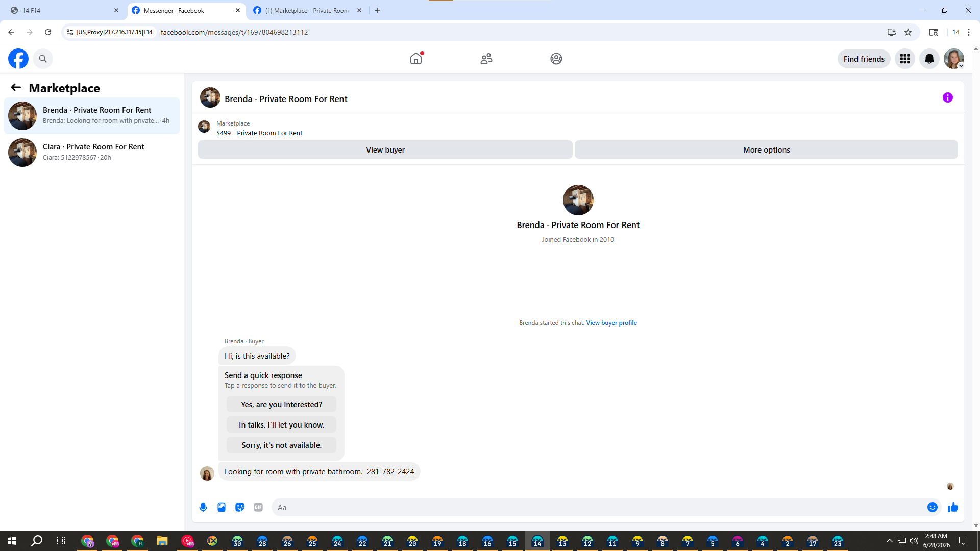Viewport: 980px width, 551px height.
Task: Switch to the Messenger | Facebook tab
Action: 186,10
